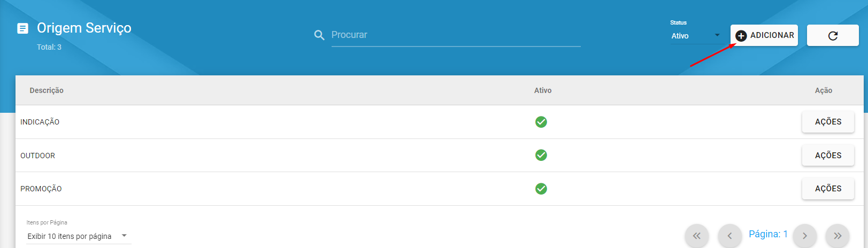Click the Ação column header

(824, 90)
